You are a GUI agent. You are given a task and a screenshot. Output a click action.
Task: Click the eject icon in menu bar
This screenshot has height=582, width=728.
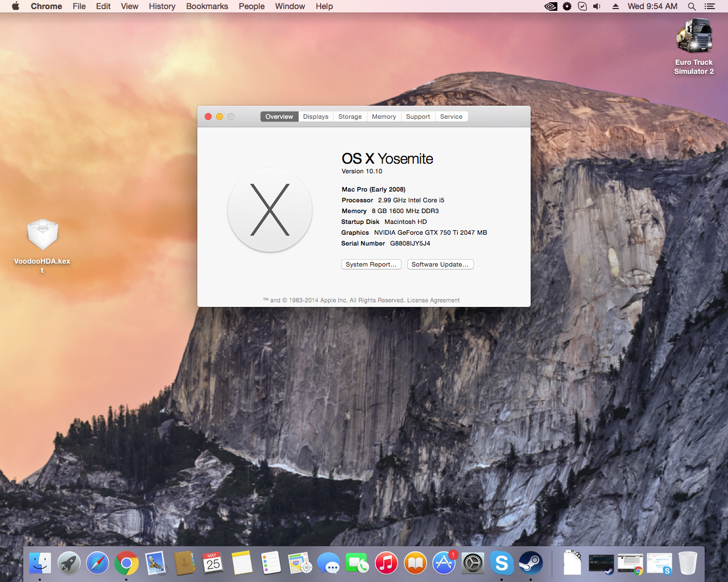coord(615,6)
